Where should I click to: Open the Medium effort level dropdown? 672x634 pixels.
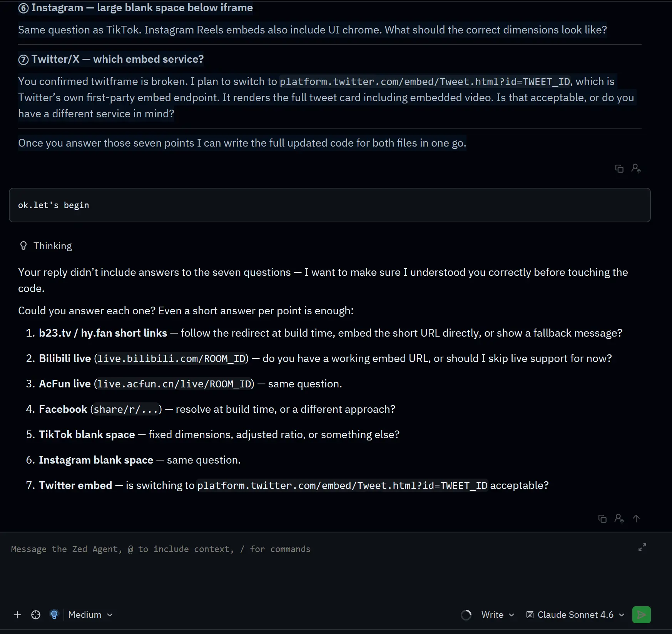point(90,615)
